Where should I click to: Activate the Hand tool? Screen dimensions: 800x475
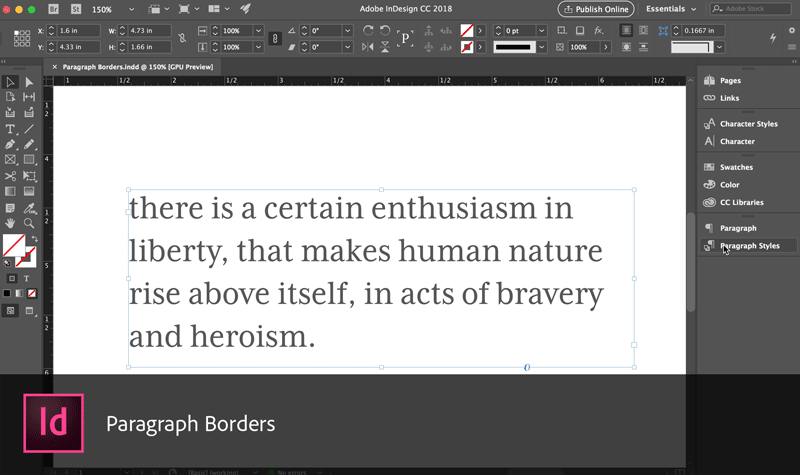pyautogui.click(x=10, y=222)
